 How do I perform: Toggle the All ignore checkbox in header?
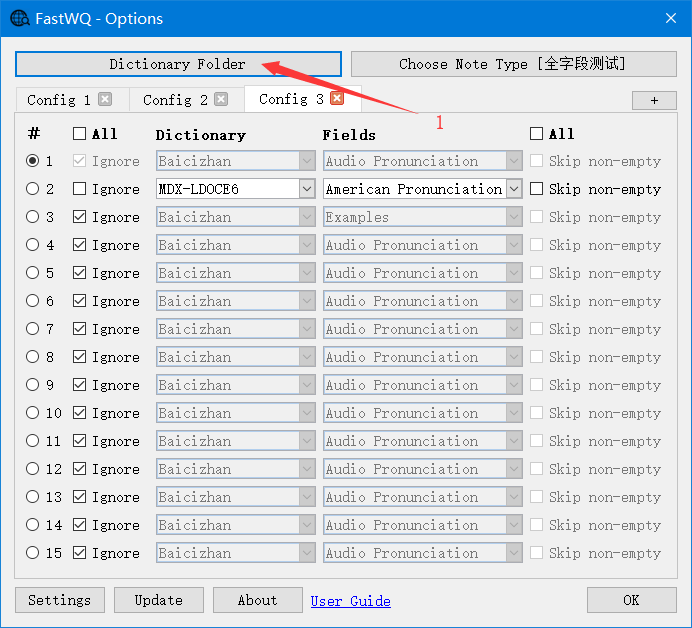click(x=80, y=134)
